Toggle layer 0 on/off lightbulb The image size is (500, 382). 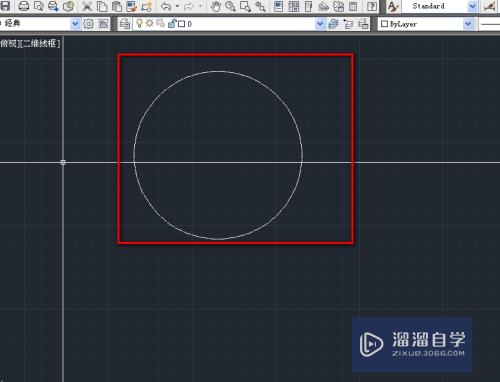click(x=140, y=23)
